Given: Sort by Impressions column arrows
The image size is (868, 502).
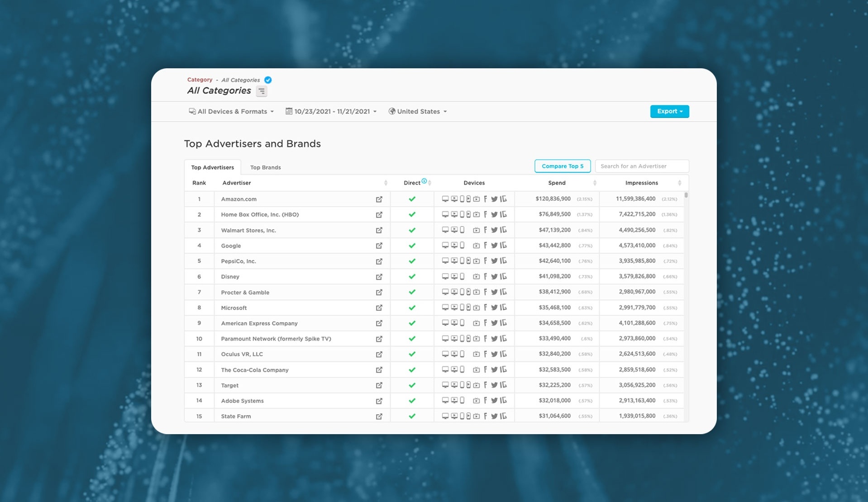Looking at the screenshot, I should [x=679, y=183].
